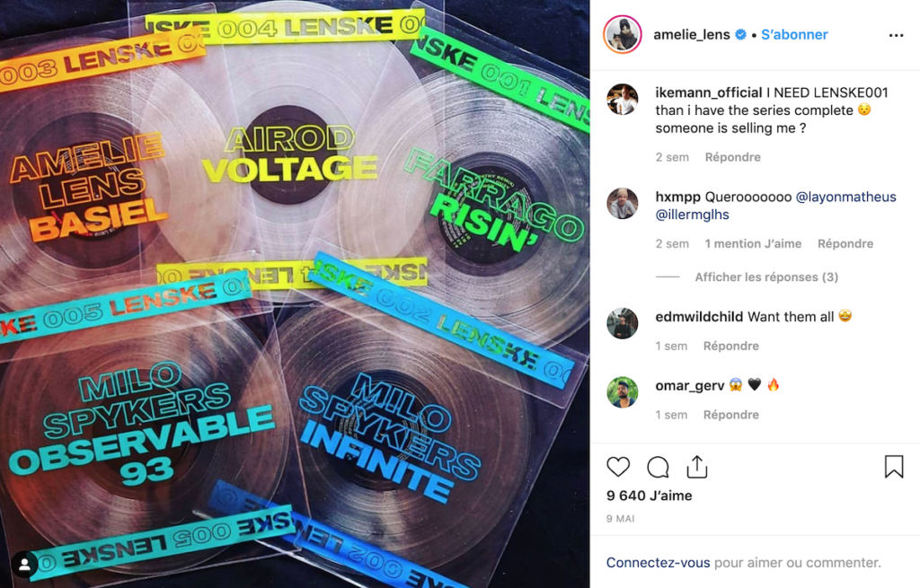Viewport: 920px width, 588px height.
Task: Click the Connectez-vous login link
Action: [658, 563]
